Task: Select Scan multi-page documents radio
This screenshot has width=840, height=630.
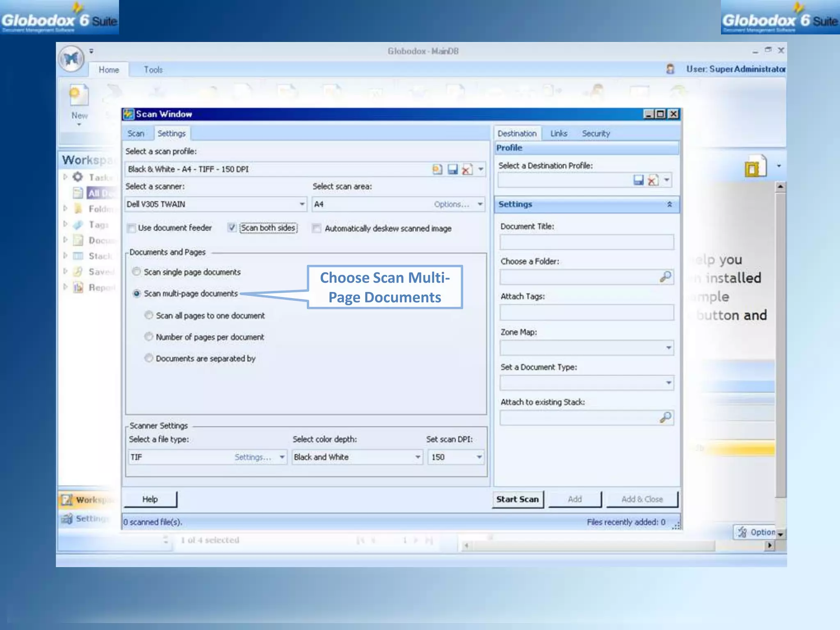Action: (137, 293)
